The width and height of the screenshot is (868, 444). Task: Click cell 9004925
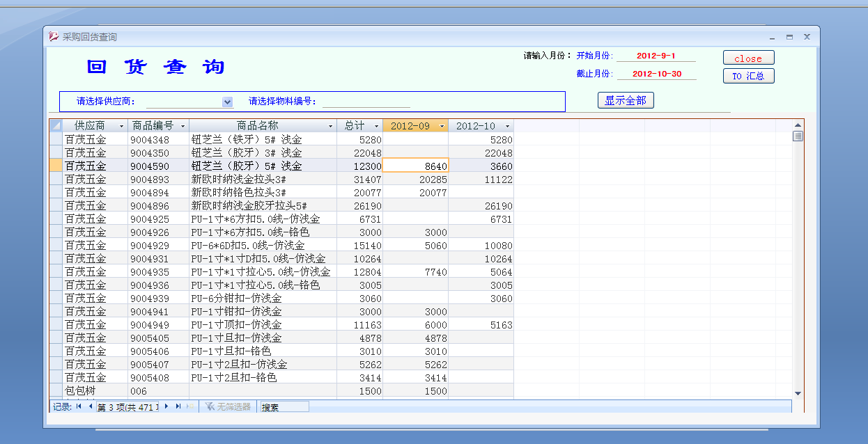click(x=158, y=219)
